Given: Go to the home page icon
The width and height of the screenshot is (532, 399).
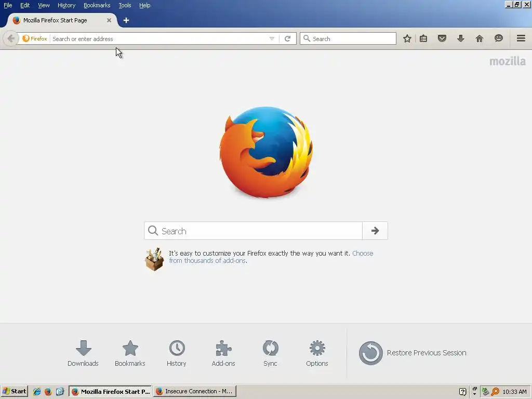Looking at the screenshot, I should (x=479, y=38).
